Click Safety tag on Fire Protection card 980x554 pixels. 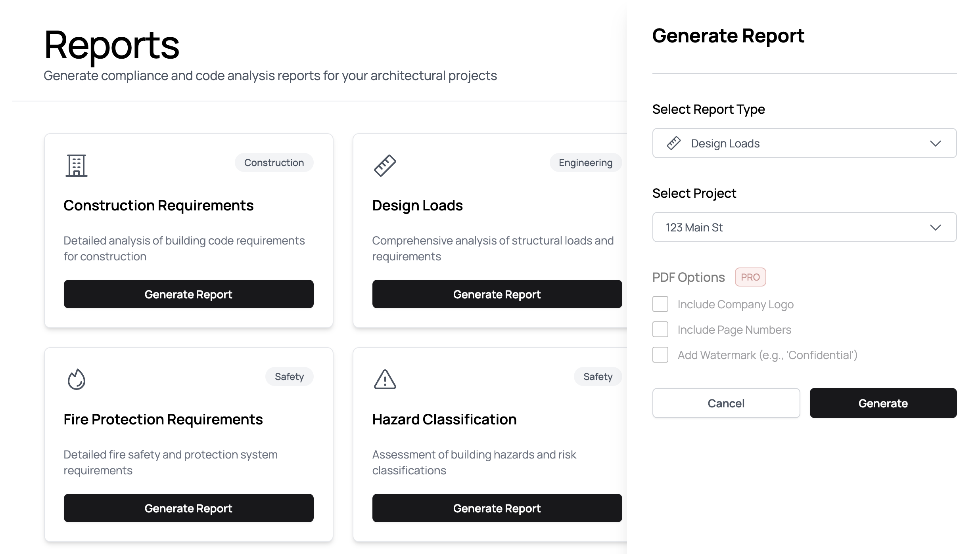tap(289, 376)
